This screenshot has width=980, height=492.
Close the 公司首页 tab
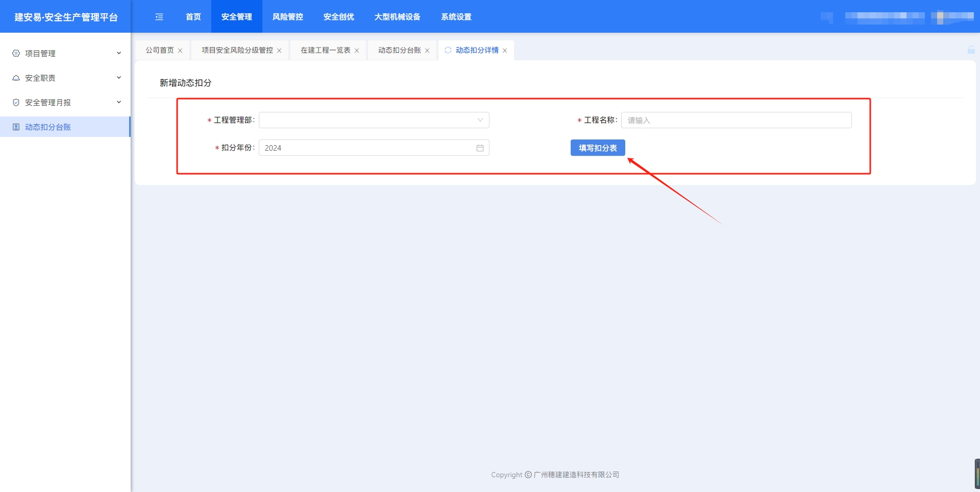click(x=180, y=51)
